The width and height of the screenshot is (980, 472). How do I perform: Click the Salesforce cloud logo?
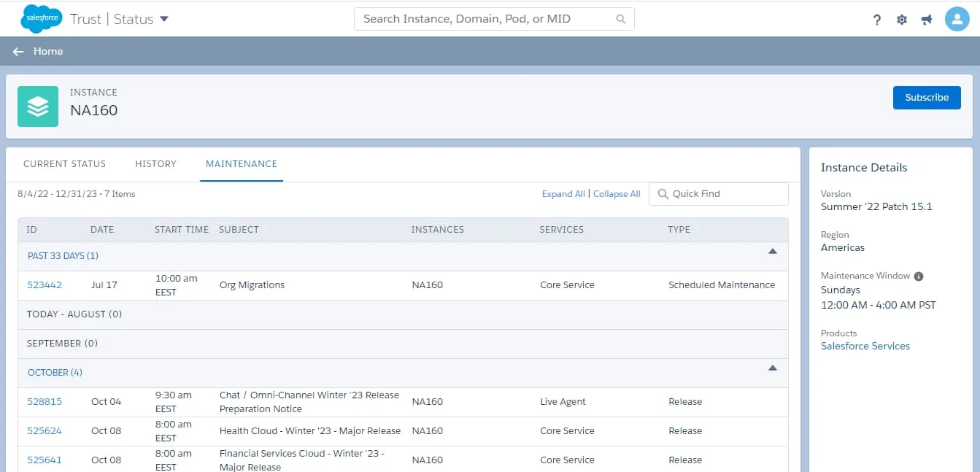click(x=41, y=19)
